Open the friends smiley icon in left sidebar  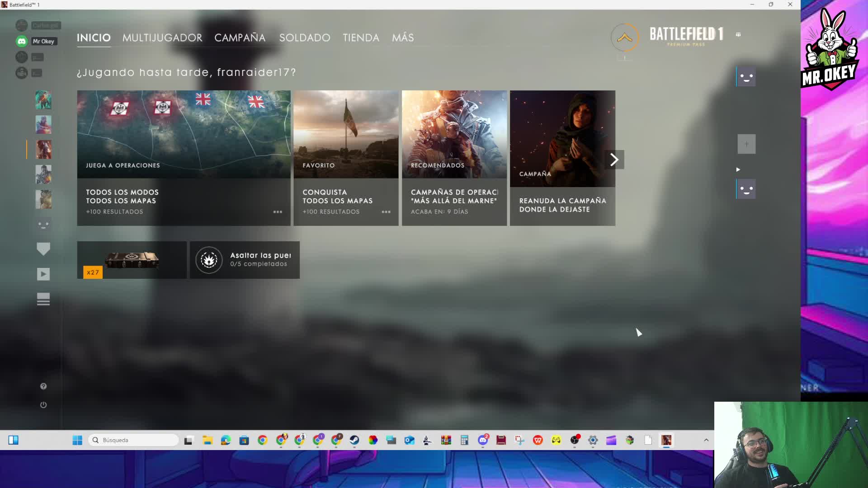point(43,225)
